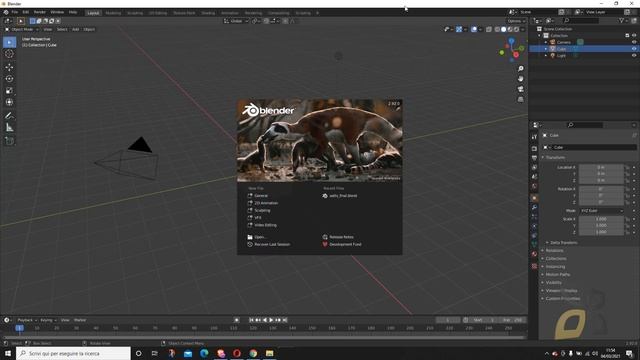Select the Cursor tool in viewport toolbar
640x360 pixels.
click(x=9, y=54)
